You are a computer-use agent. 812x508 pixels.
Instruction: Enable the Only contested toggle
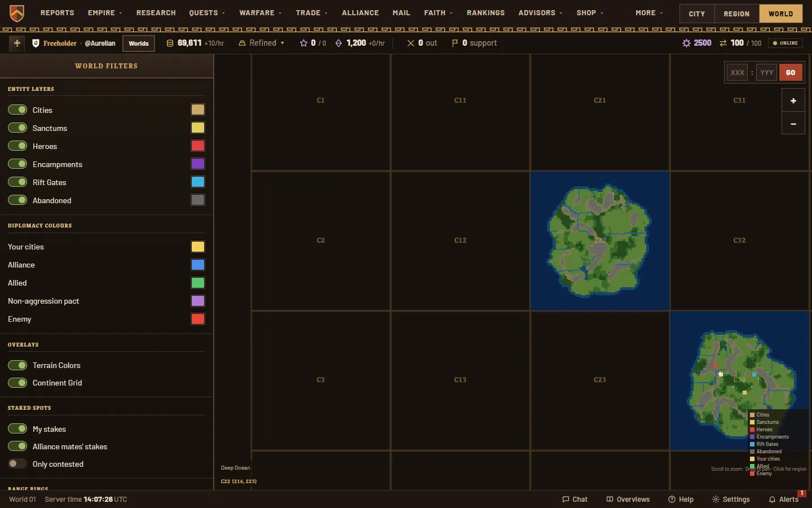[x=17, y=463]
